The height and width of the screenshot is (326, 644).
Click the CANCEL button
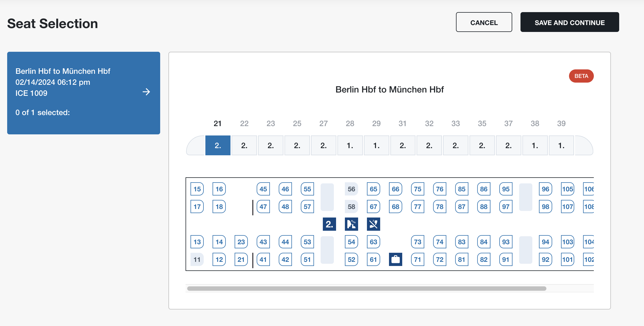(x=484, y=22)
